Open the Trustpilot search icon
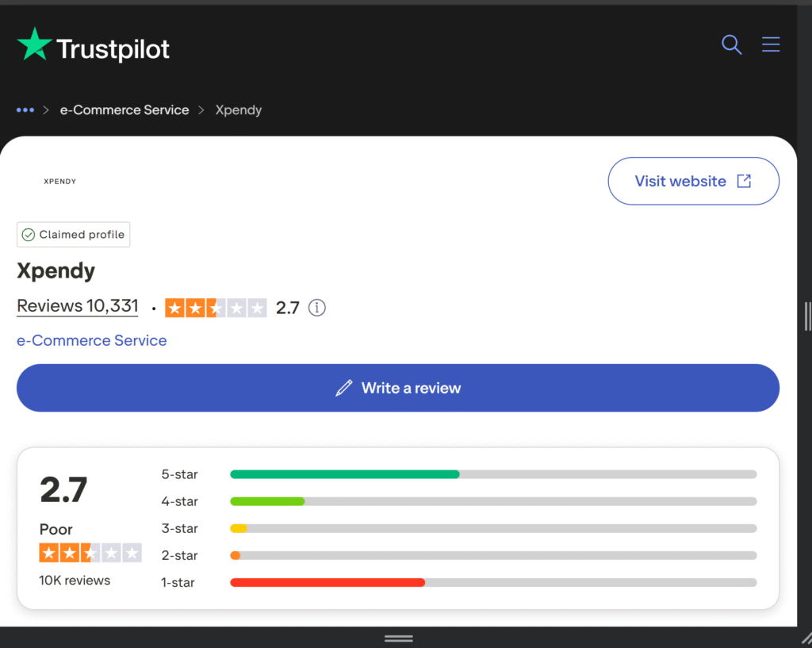 pos(731,45)
